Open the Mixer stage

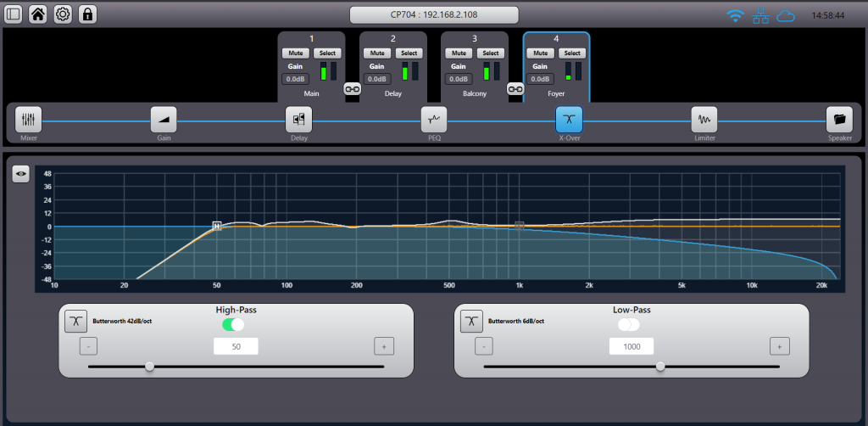coord(28,119)
